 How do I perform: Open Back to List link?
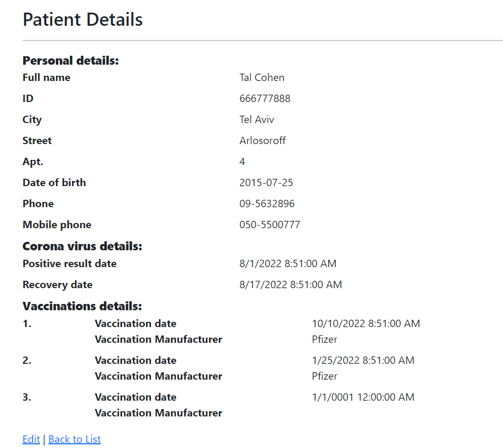point(74,439)
